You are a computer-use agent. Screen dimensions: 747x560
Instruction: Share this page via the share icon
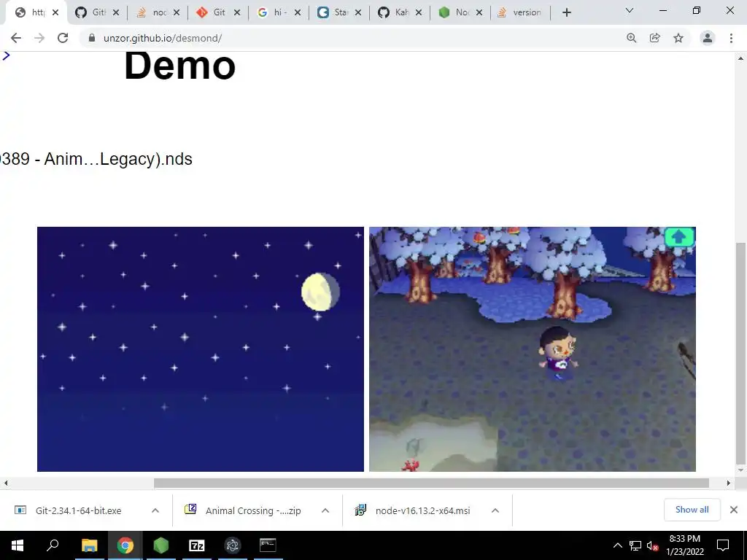655,38
